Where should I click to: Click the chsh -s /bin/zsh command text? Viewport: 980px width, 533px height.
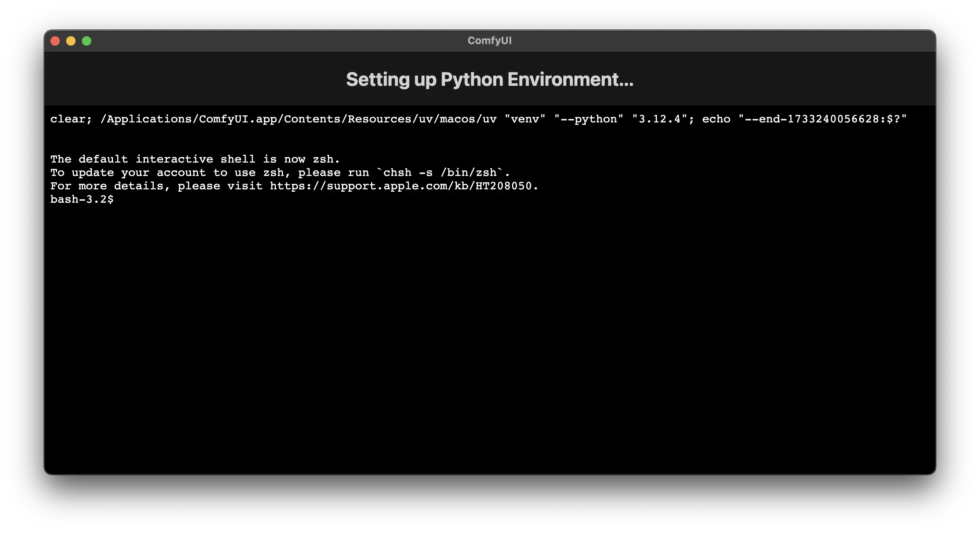pyautogui.click(x=440, y=172)
